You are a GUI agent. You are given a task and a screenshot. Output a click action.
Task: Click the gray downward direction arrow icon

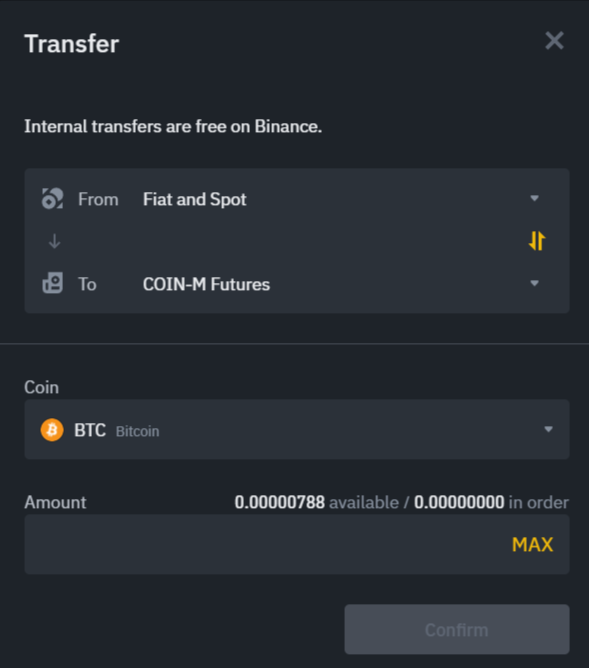pyautogui.click(x=54, y=241)
